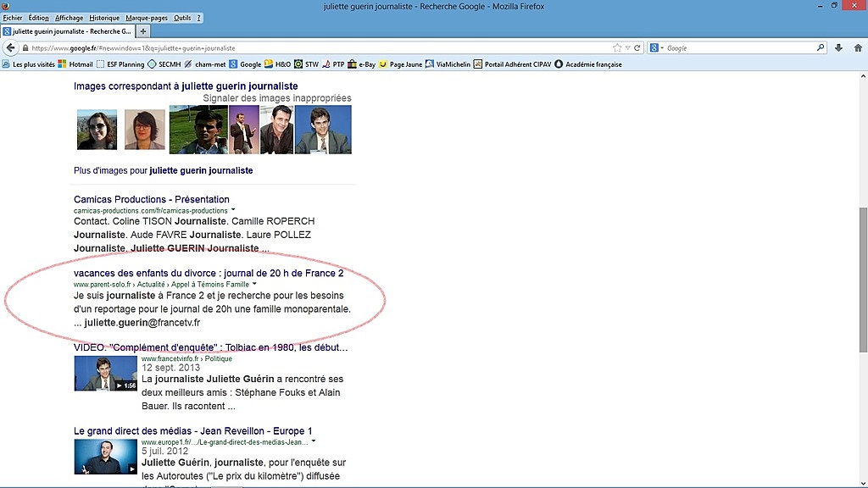Click the vertical scrollbar thumb

click(863, 280)
